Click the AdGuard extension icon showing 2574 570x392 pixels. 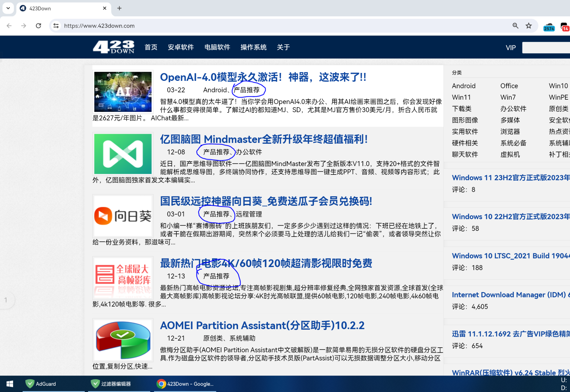(x=548, y=26)
